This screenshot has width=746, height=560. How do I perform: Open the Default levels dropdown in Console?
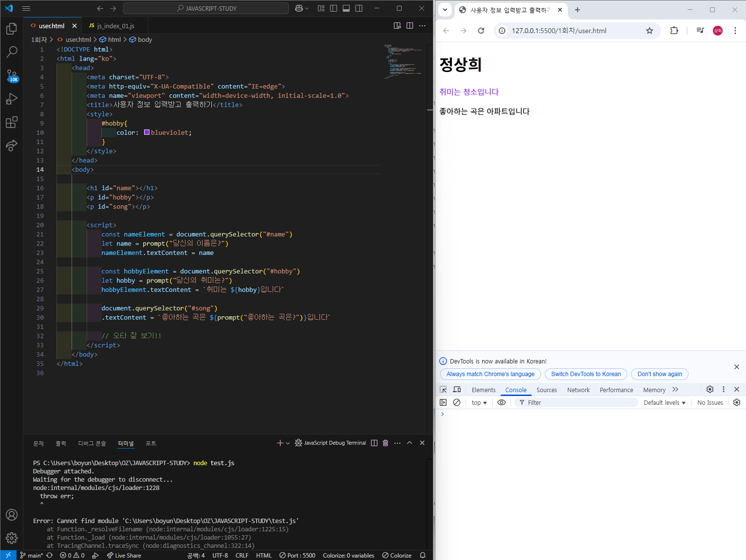pos(665,403)
